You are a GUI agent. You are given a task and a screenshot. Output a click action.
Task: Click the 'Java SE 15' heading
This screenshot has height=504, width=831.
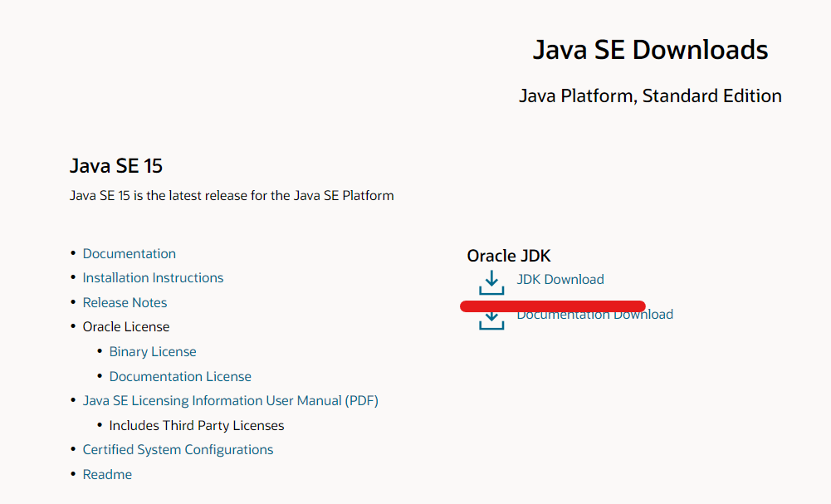(x=116, y=166)
